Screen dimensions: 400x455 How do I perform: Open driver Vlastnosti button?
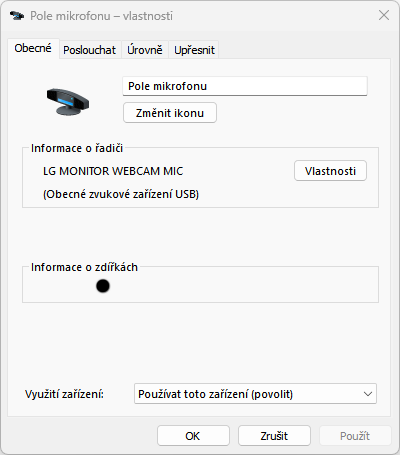[330, 171]
